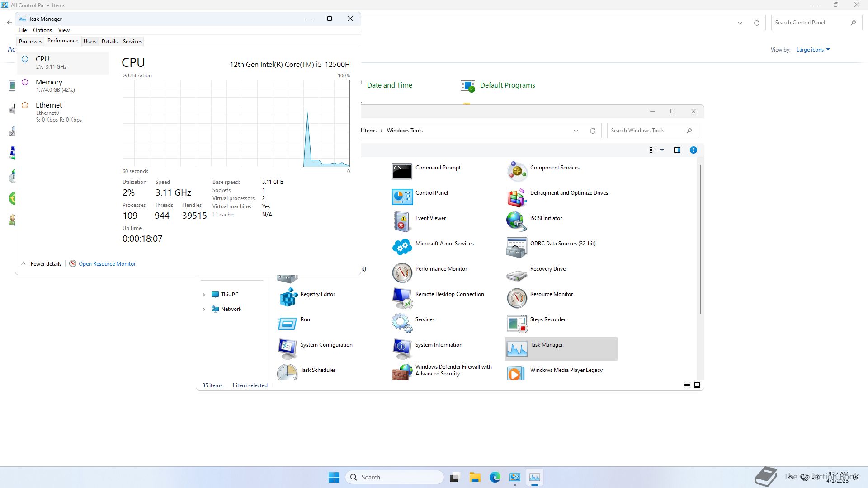This screenshot has width=868, height=488.
Task: Open File Explorer from the taskbar
Action: (x=475, y=477)
